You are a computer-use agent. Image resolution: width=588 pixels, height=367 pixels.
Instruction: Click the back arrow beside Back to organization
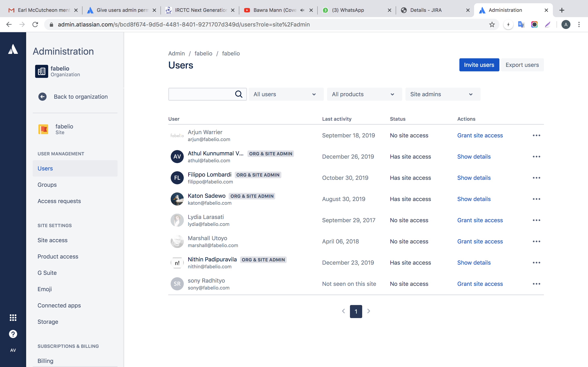point(42,97)
